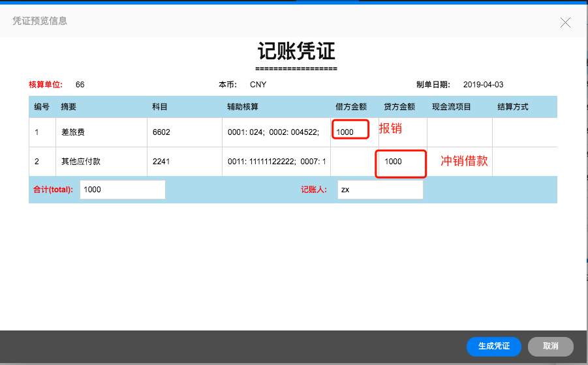This screenshot has width=588, height=365.
Task: Click the 辅助核算 column header
Action: click(x=243, y=107)
